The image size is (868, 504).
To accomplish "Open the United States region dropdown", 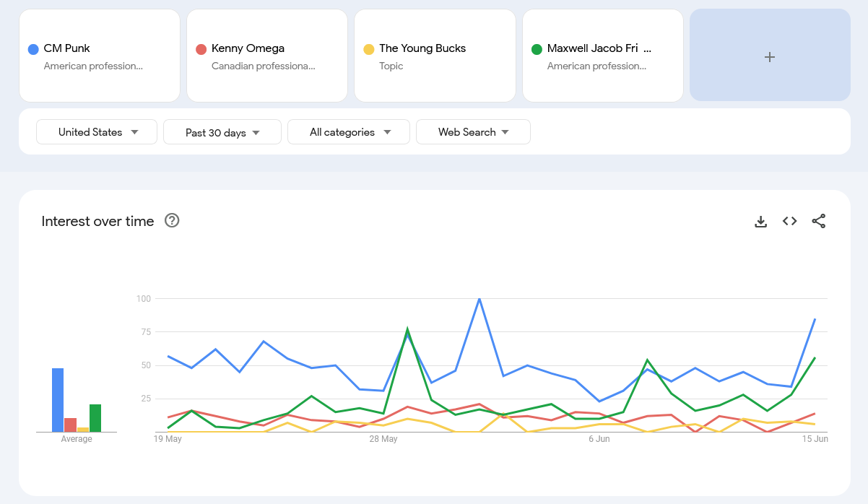I will [x=97, y=132].
